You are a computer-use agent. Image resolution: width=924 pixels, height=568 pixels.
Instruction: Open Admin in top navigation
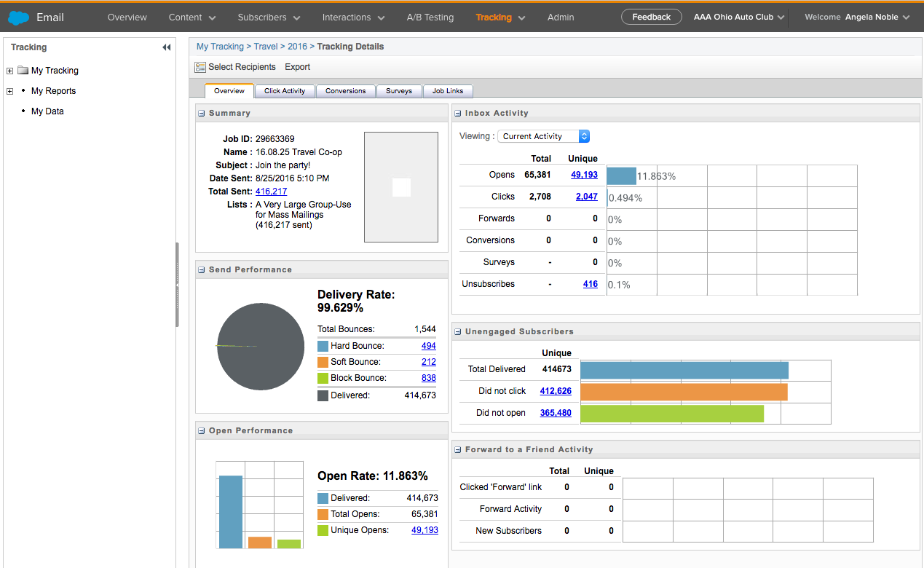tap(561, 17)
